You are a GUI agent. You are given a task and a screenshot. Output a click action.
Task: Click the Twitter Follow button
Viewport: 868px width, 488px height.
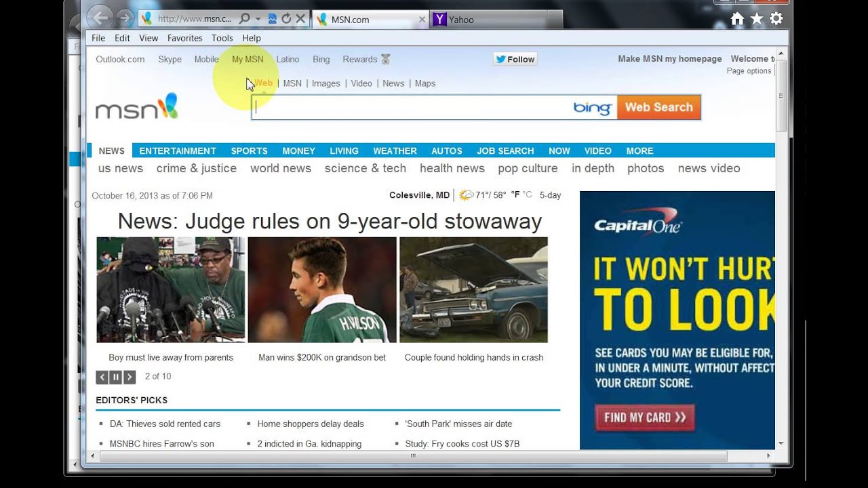515,59
